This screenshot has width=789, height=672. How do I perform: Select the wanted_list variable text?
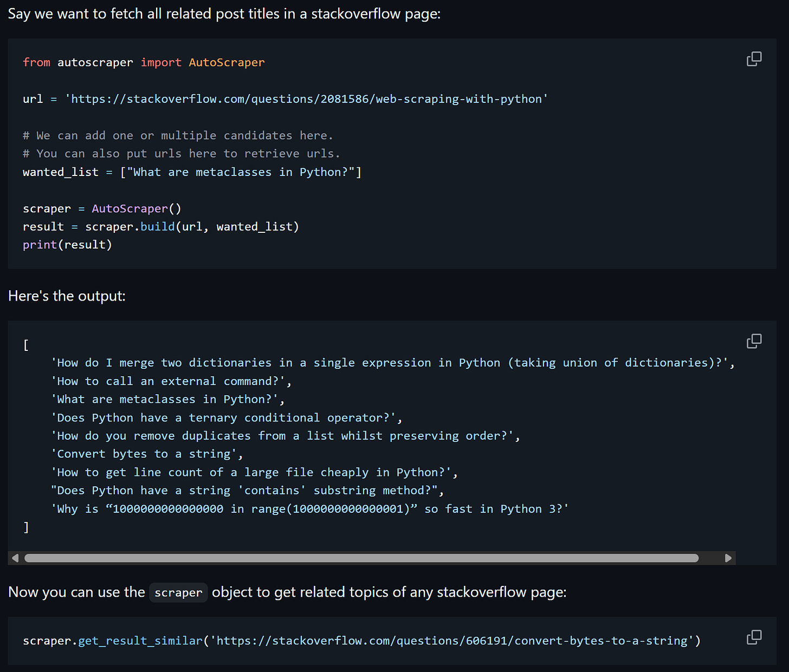click(x=60, y=172)
